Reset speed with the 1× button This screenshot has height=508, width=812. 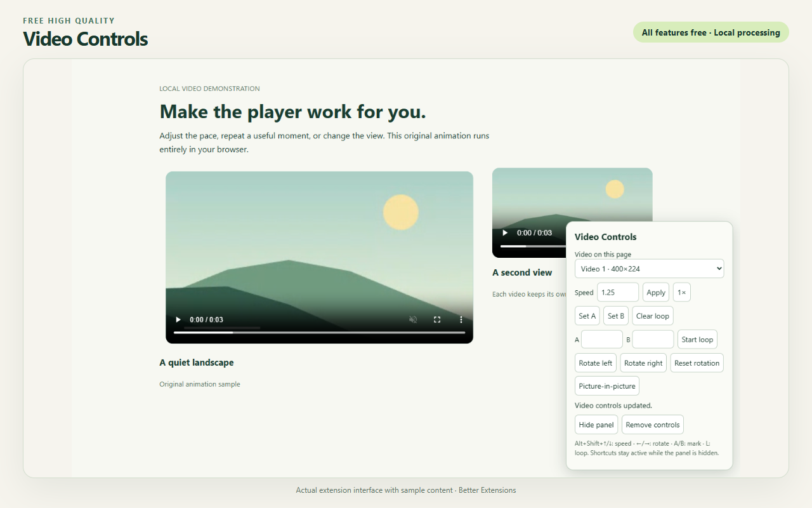[x=681, y=292]
